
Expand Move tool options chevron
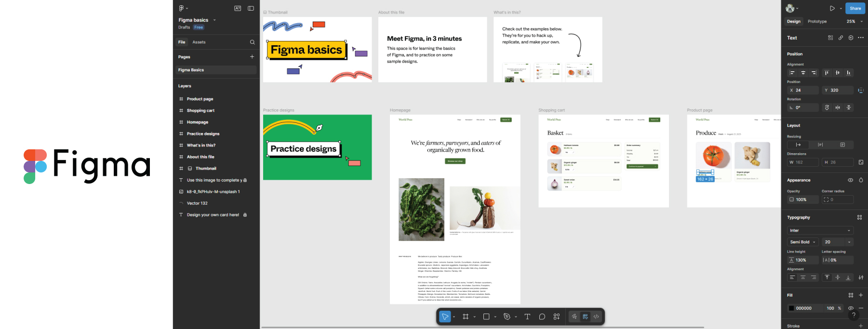pos(454,317)
